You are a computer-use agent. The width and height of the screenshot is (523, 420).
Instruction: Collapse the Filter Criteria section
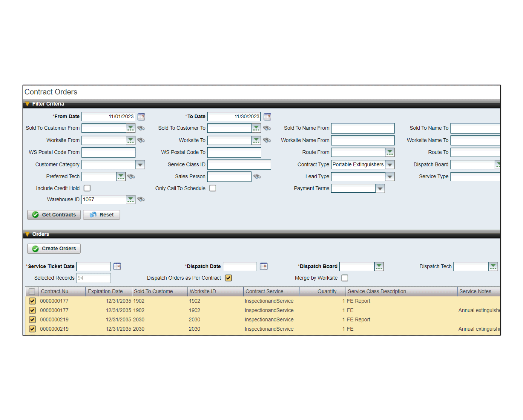click(x=27, y=104)
